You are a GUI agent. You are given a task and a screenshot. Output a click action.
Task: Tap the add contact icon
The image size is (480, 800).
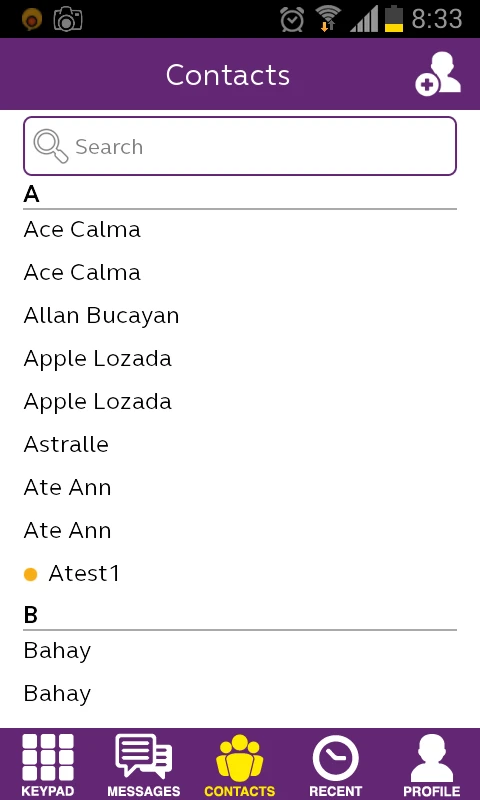coord(438,73)
